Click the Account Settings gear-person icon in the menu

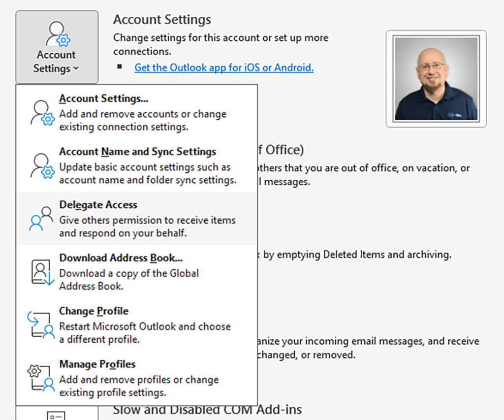point(42,113)
